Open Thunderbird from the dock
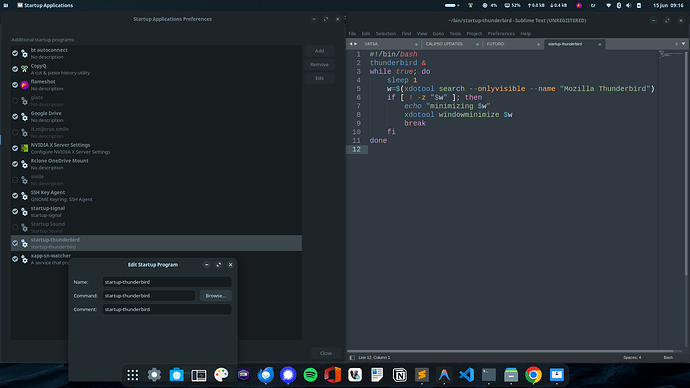690x388 pixels. click(x=266, y=375)
